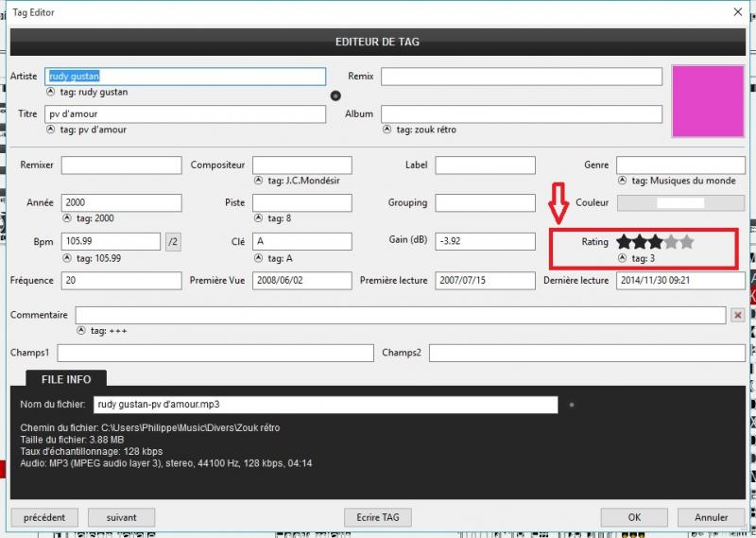Go to the suivant track
This screenshot has height=538, width=756.
[x=121, y=517]
